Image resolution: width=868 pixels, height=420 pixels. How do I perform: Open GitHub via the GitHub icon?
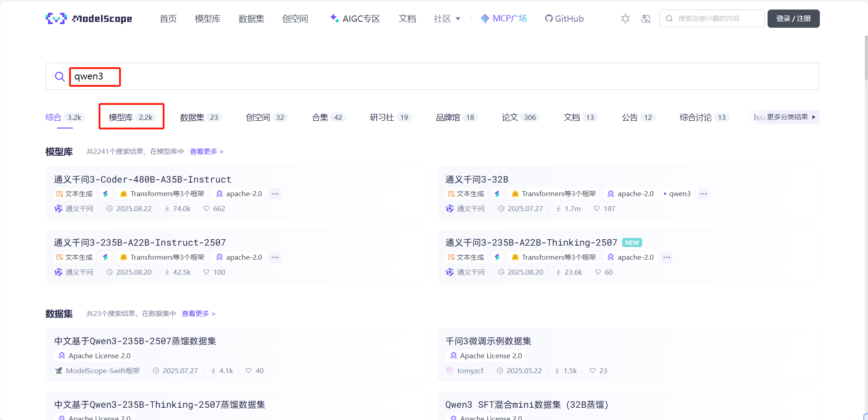point(549,19)
